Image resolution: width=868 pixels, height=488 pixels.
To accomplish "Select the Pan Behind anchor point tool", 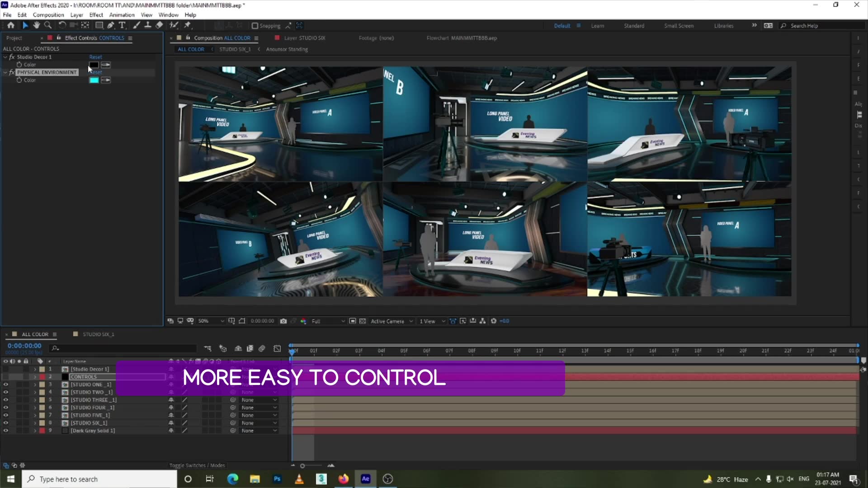I will (85, 25).
